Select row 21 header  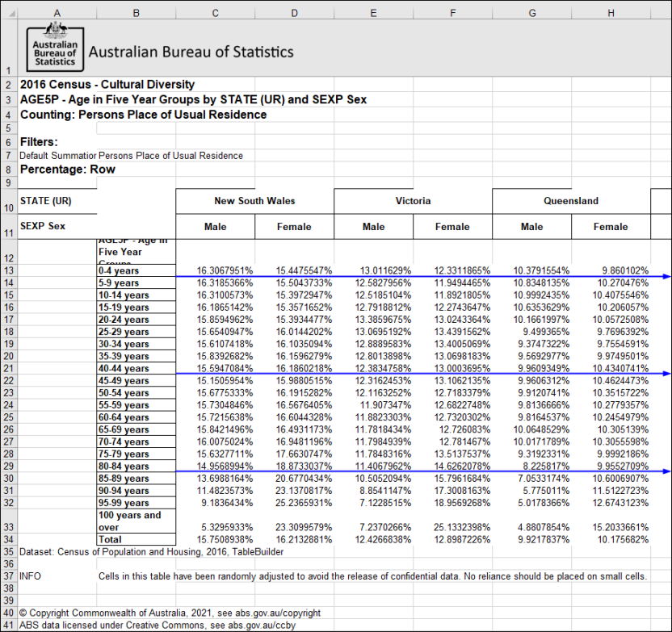click(x=9, y=368)
